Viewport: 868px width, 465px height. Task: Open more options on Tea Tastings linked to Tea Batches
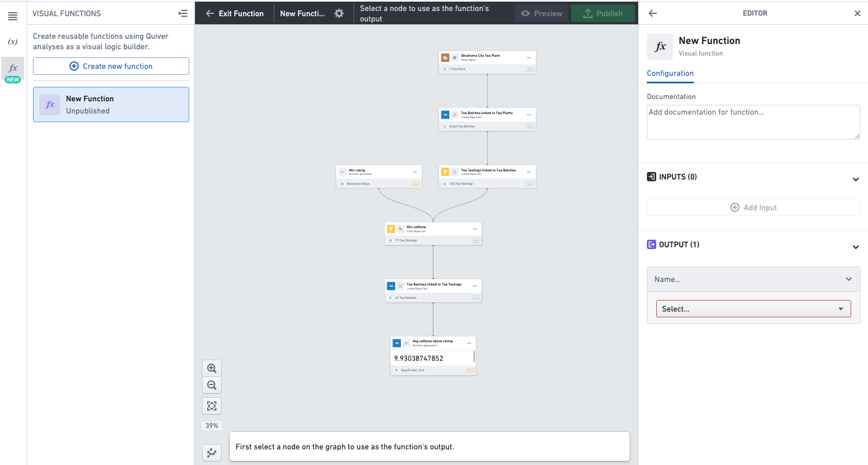(x=529, y=172)
